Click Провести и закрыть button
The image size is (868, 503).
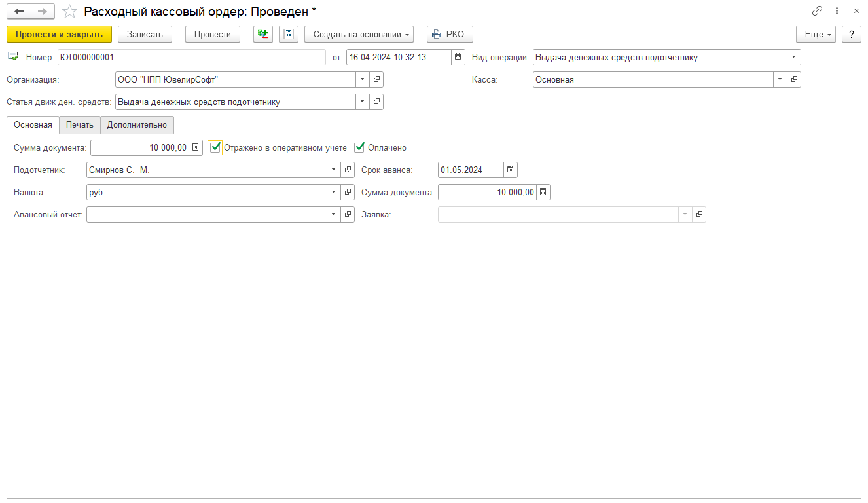[x=60, y=34]
